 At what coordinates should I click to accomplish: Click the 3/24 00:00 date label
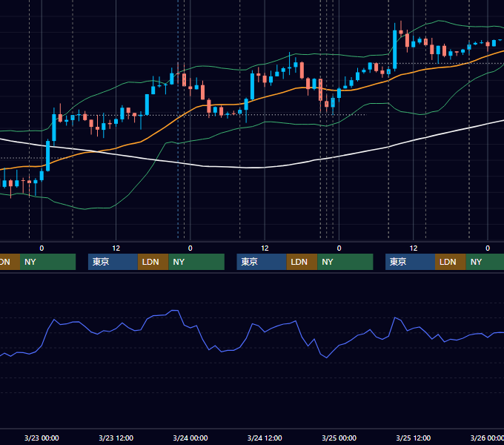coord(190,438)
